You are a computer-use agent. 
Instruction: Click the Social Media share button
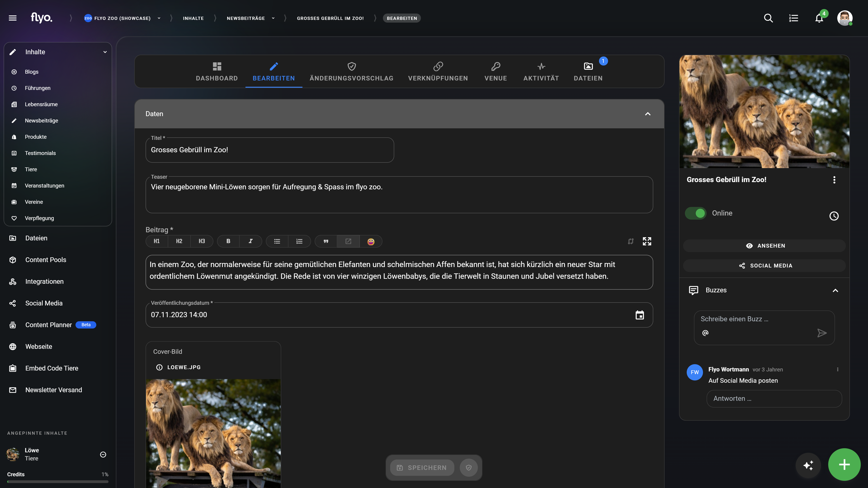pos(764,265)
